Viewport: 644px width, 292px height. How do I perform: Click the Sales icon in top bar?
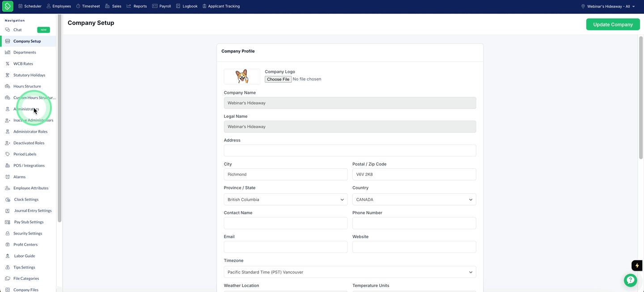(x=107, y=6)
